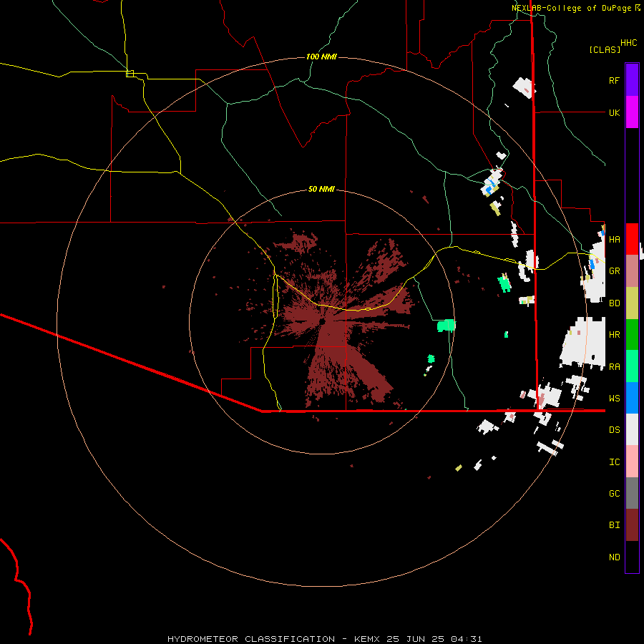The height and width of the screenshot is (644, 644).
Task: Click the BD legend label
Action: coord(614,303)
